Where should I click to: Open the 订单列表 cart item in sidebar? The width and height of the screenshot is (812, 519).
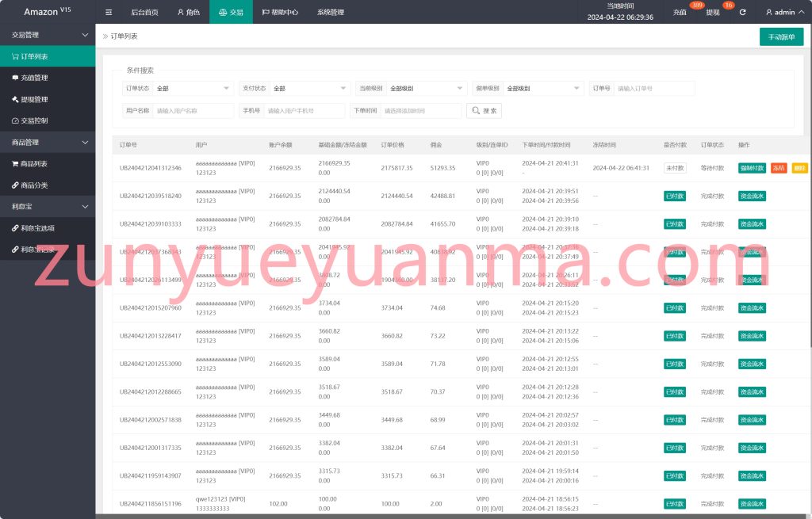(x=48, y=56)
